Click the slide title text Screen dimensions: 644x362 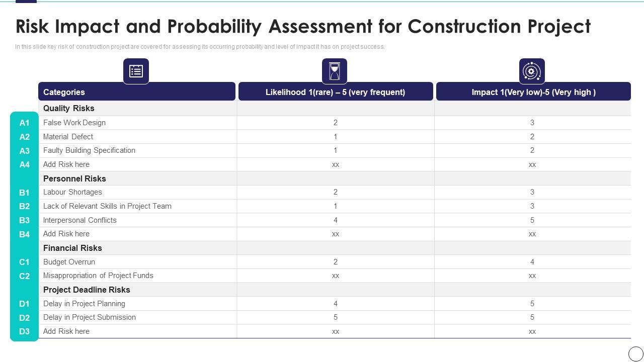click(303, 26)
